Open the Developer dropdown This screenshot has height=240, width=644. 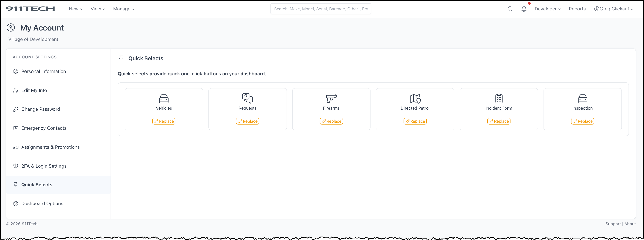coord(547,9)
